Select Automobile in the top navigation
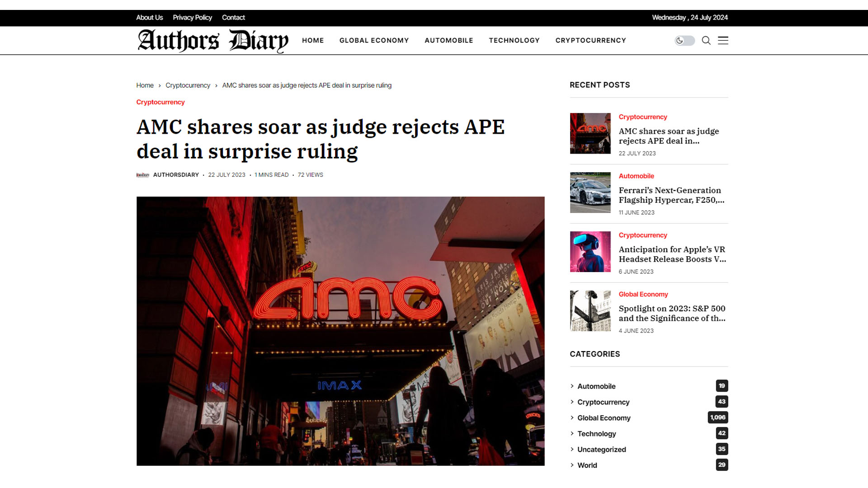 coord(448,41)
